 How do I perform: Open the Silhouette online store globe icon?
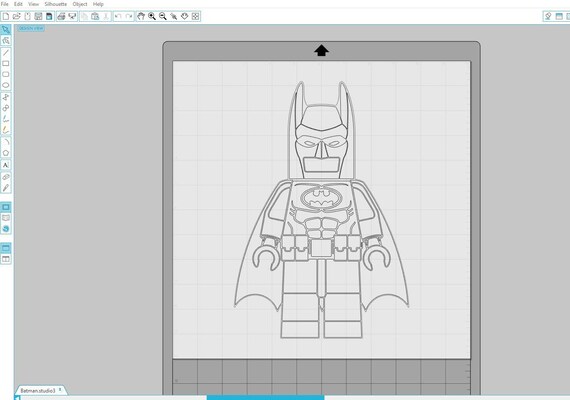click(x=6, y=229)
